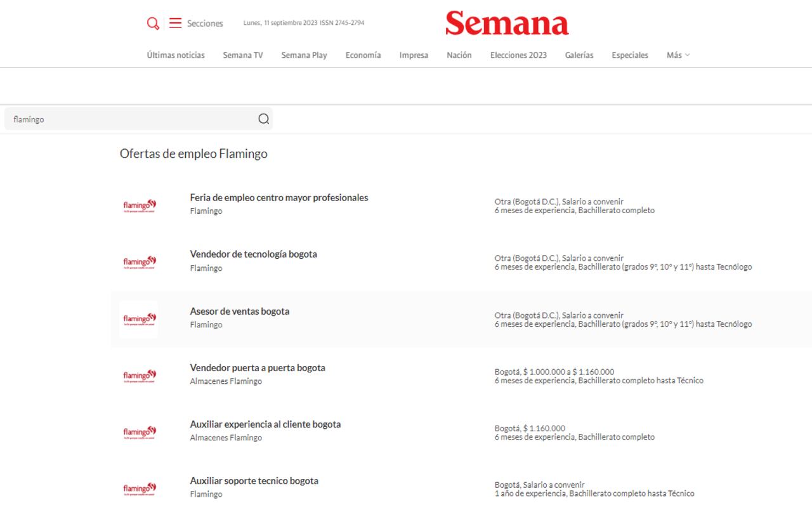This screenshot has height=517, width=812.
Task: Navigate to the Economía section
Action: pos(363,55)
